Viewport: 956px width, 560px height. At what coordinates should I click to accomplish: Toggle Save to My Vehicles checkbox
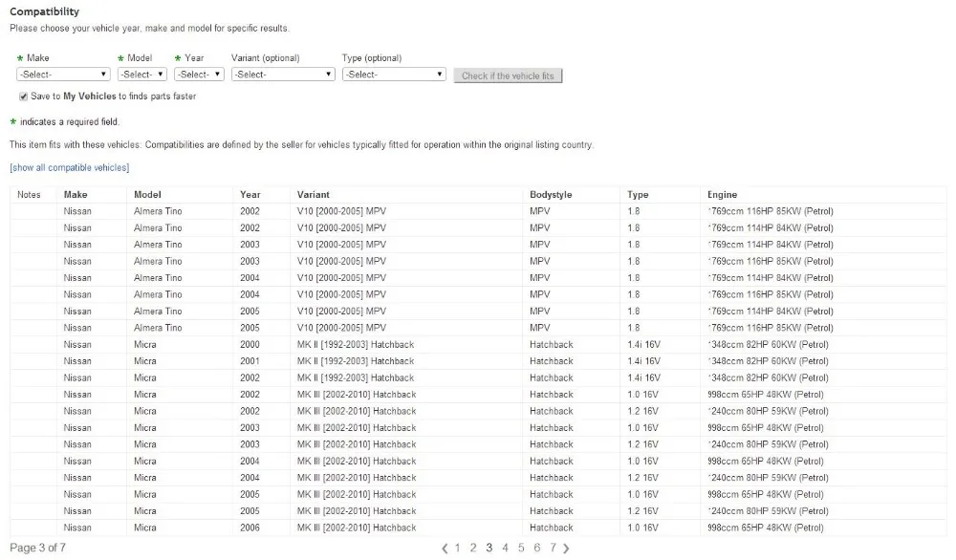point(23,97)
